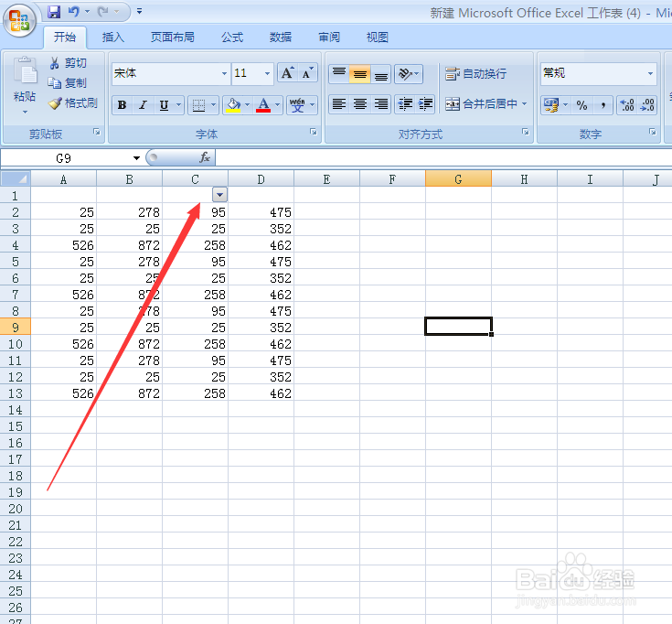Open underline style dropdown arrow

[178, 105]
